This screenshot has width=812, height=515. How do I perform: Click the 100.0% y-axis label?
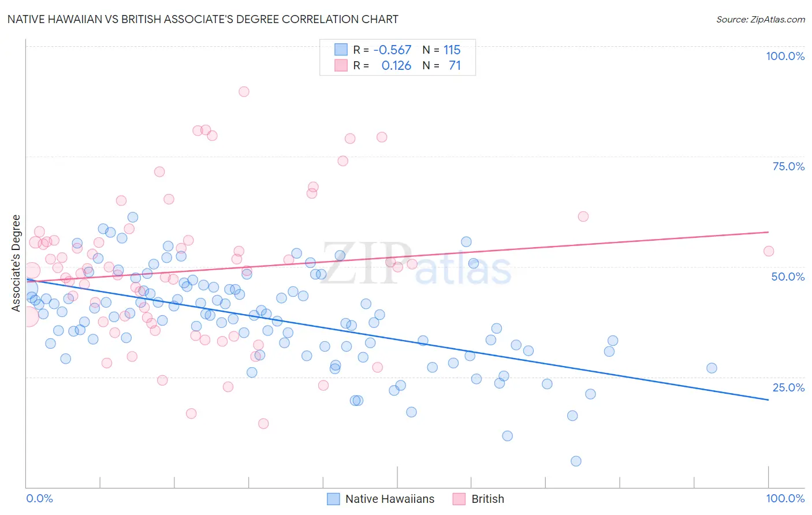(785, 56)
